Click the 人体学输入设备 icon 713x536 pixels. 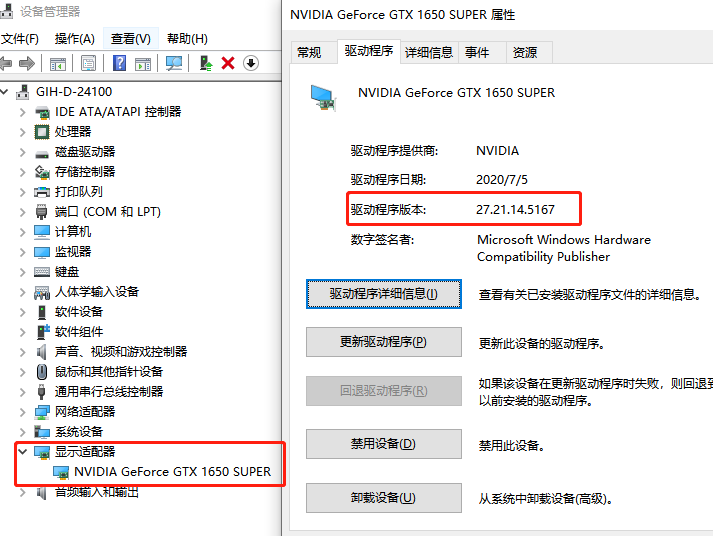pos(42,292)
